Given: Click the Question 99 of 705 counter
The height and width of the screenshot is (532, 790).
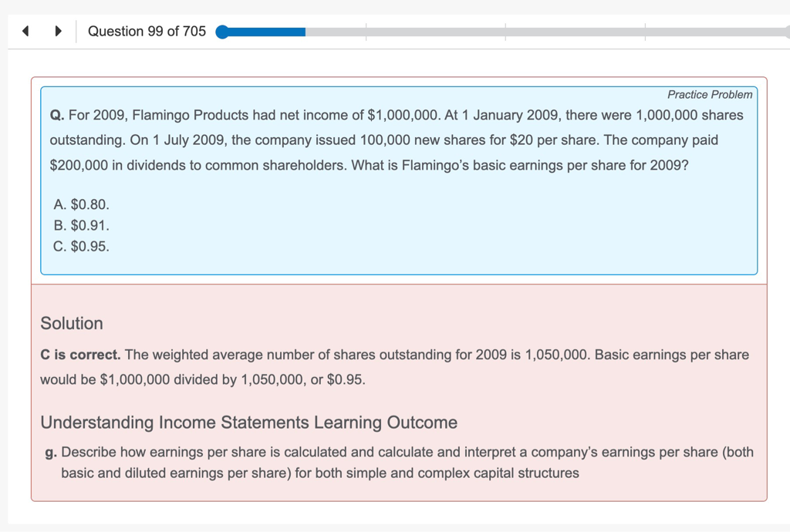Looking at the screenshot, I should [147, 32].
